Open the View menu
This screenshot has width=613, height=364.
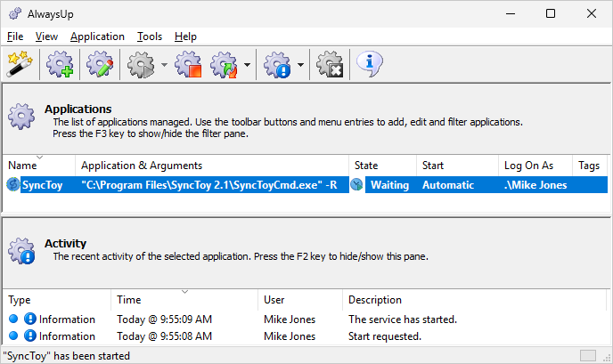pos(46,36)
